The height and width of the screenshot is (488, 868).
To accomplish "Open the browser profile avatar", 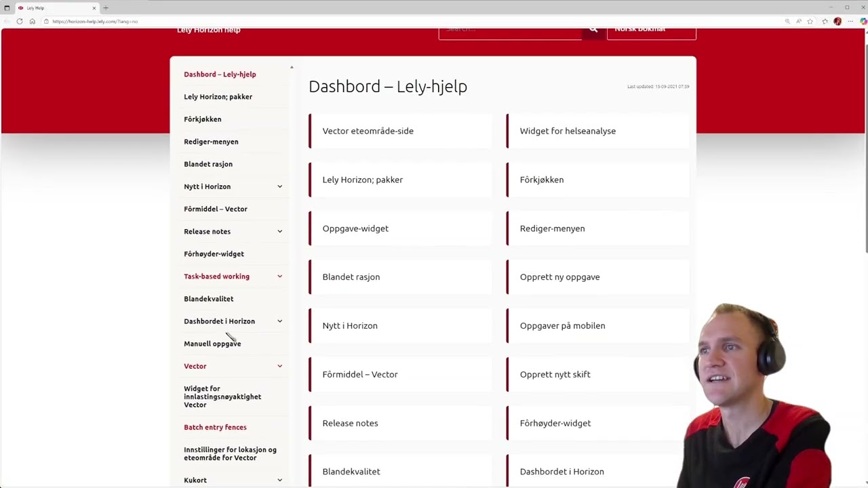I will 837,21.
